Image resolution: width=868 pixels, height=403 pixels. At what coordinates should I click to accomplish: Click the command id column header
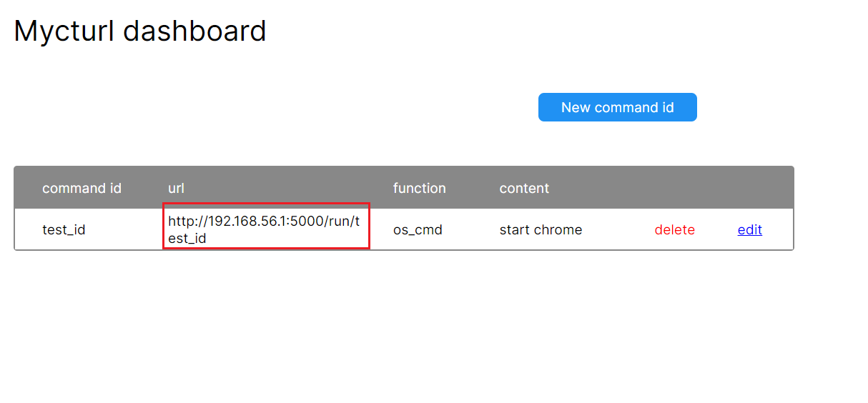(82, 188)
